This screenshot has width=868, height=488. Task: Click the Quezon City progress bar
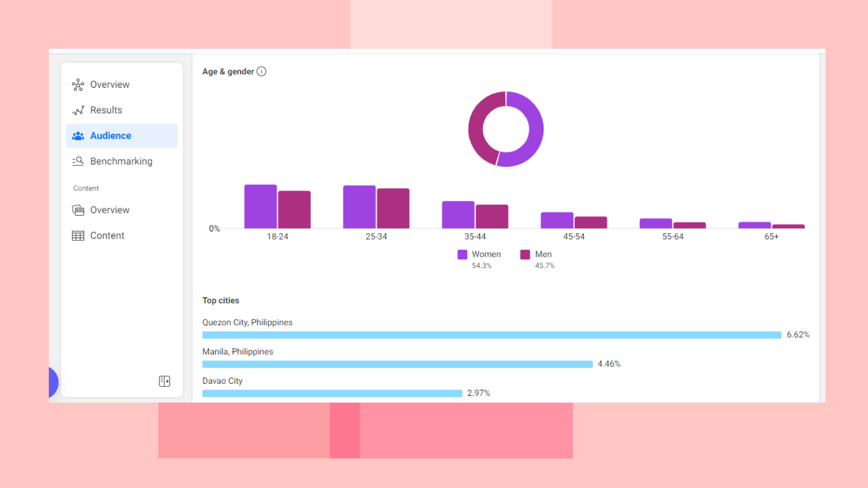tap(492, 335)
